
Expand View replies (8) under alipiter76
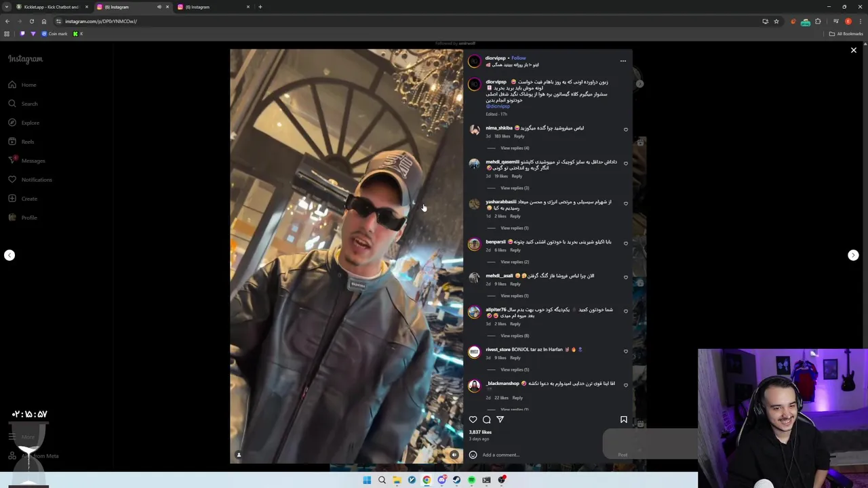(515, 335)
